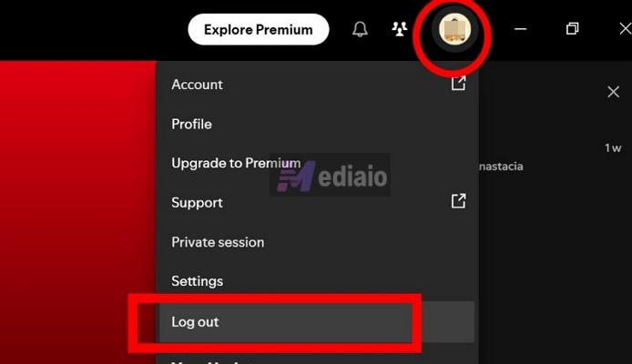Click the external link icon beside Support

coord(459,200)
